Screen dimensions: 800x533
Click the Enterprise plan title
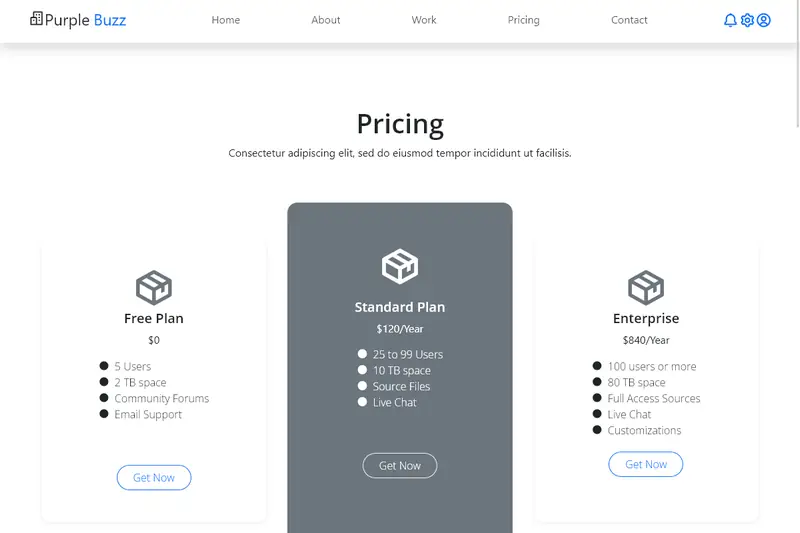pos(646,319)
